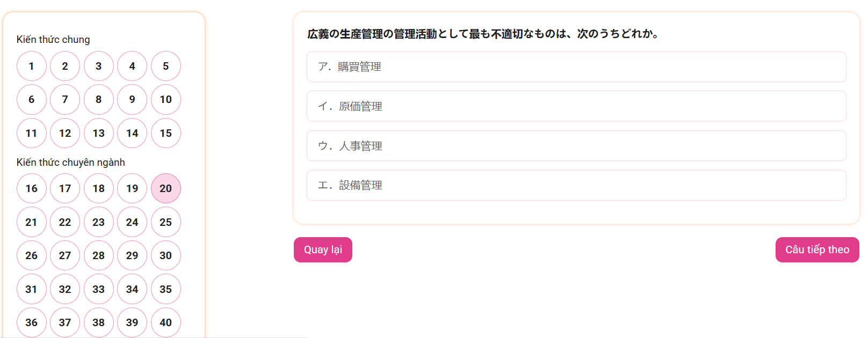This screenshot has width=868, height=338.
Task: Open question number 5
Action: tap(166, 66)
